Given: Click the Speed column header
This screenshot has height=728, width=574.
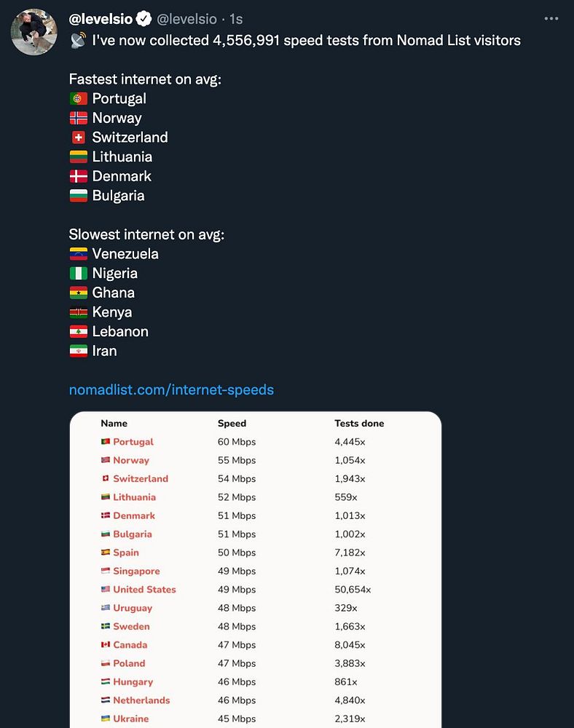Looking at the screenshot, I should (232, 423).
